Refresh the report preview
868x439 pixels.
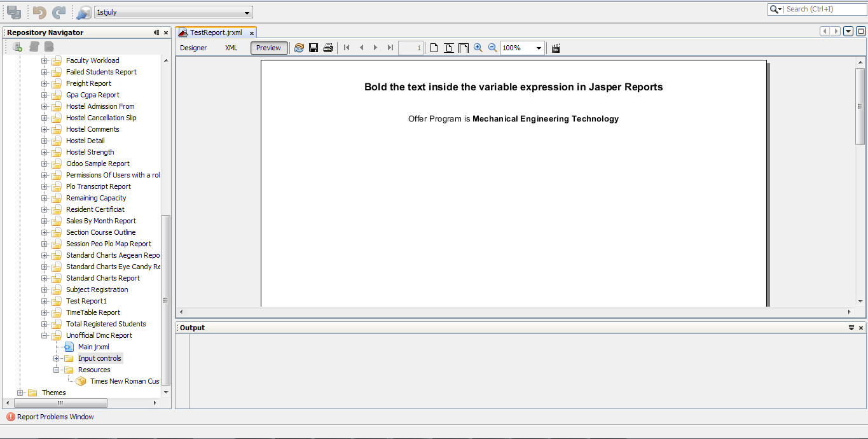[x=299, y=47]
